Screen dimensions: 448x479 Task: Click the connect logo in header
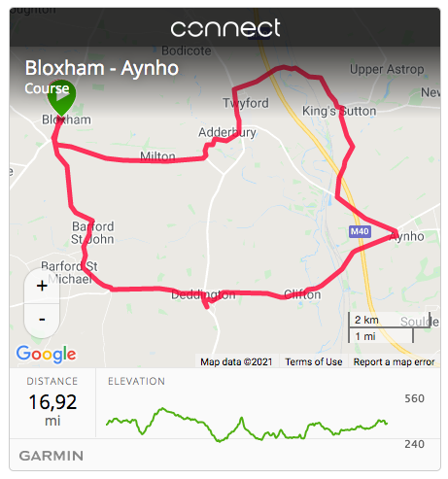225,28
